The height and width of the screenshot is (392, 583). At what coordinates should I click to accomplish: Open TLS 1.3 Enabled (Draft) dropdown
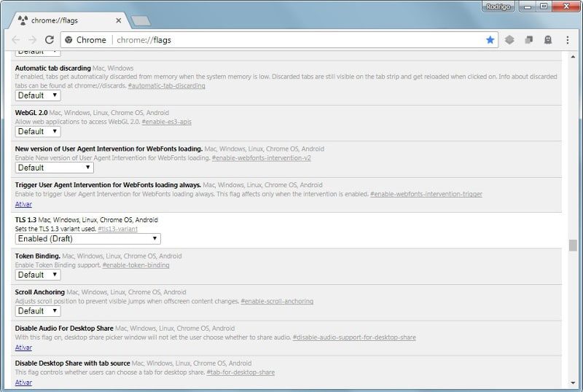pos(87,239)
